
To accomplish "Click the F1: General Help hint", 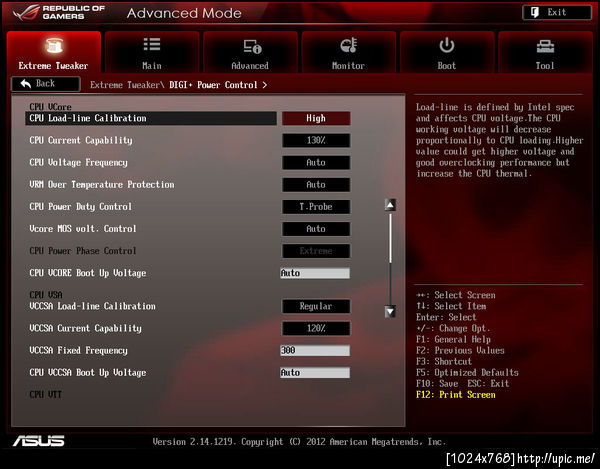I will [453, 339].
